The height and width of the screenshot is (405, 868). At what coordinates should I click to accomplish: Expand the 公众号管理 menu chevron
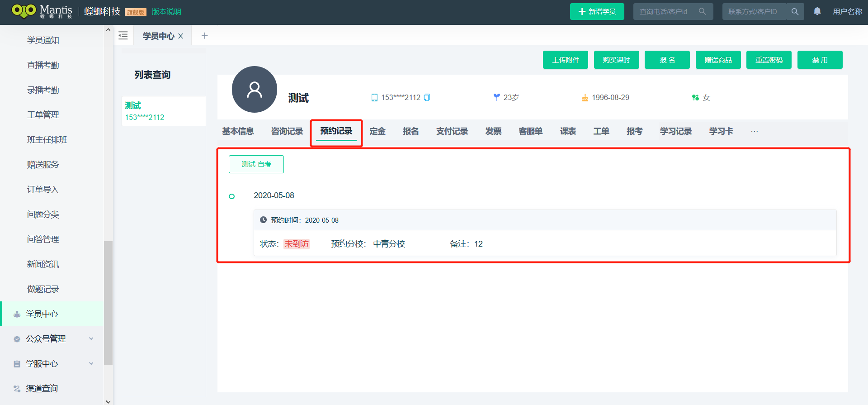click(91, 338)
